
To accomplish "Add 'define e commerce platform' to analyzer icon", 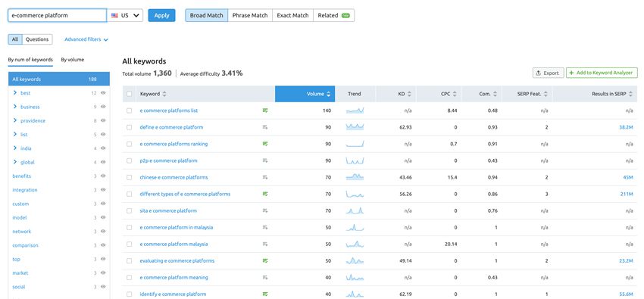I will point(265,127).
